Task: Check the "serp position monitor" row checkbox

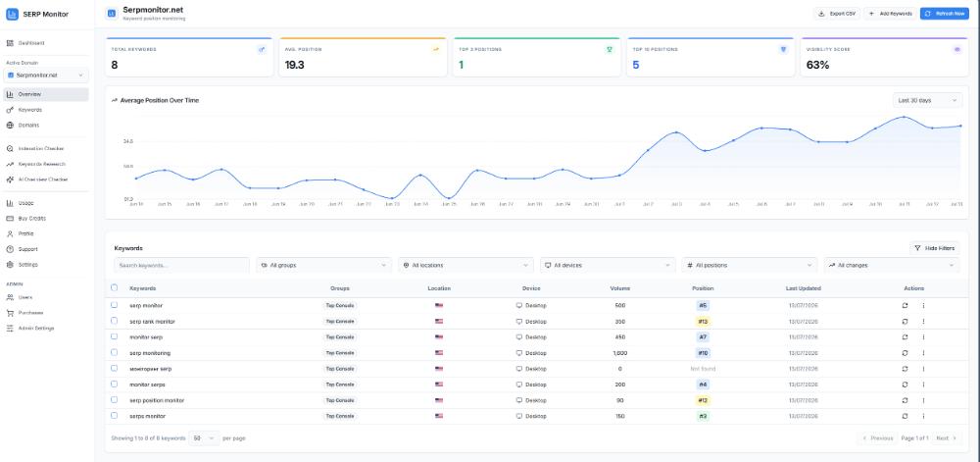Action: pos(114,399)
